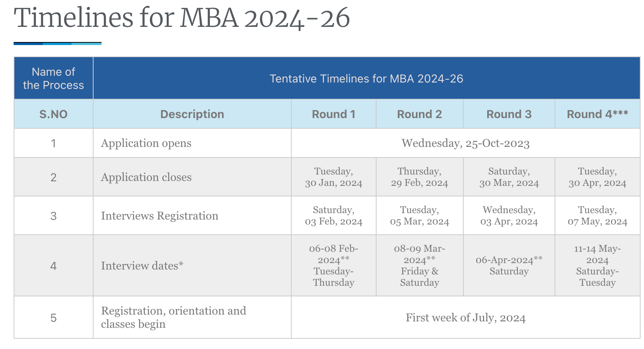Click the S.NO column header

coord(53,114)
